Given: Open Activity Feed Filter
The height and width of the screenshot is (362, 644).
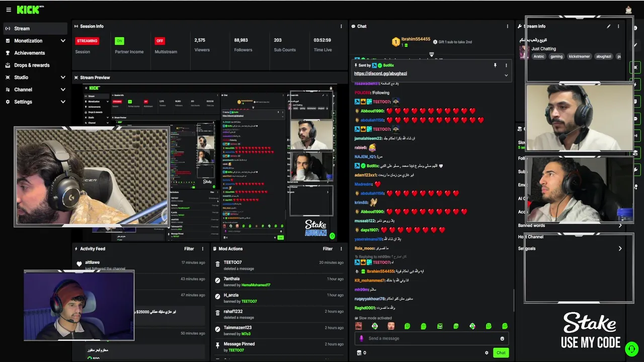Looking at the screenshot, I should pyautogui.click(x=189, y=249).
